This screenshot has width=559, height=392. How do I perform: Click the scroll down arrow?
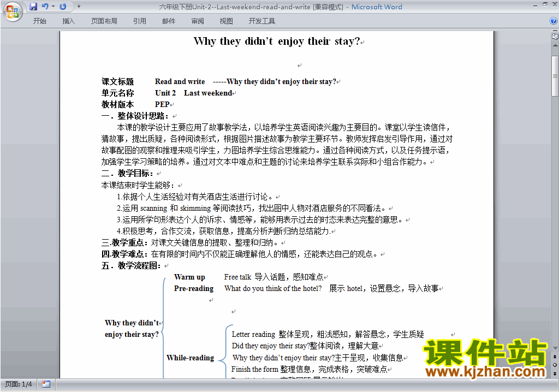point(555,348)
